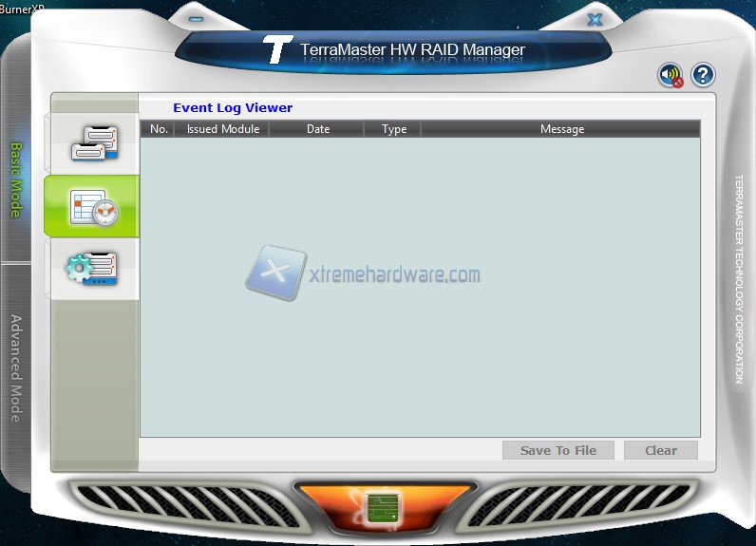Screen dimensions: 756x546
Task: Click the green circuit board icon at bottom
Action: tap(382, 508)
